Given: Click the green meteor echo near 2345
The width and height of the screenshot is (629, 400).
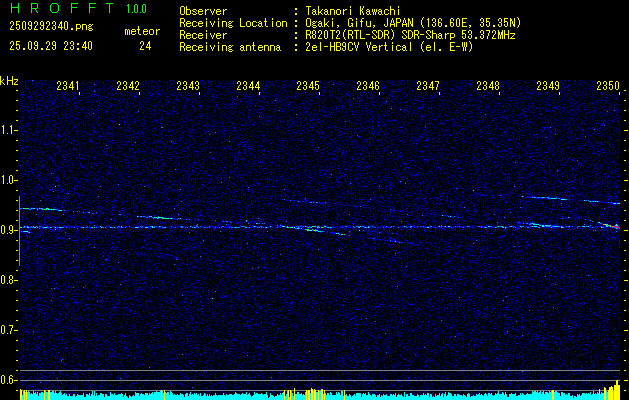Looking at the screenshot, I should [314, 229].
